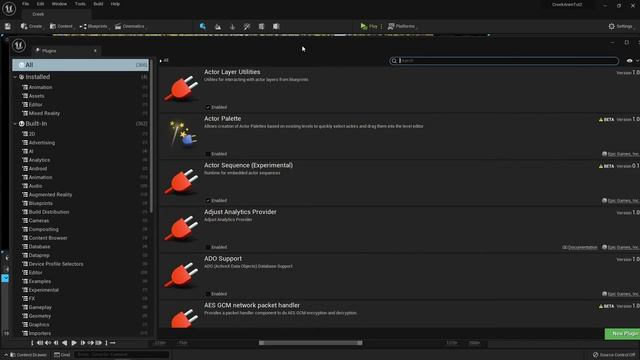Click Source Control Off status

[x=614, y=355]
